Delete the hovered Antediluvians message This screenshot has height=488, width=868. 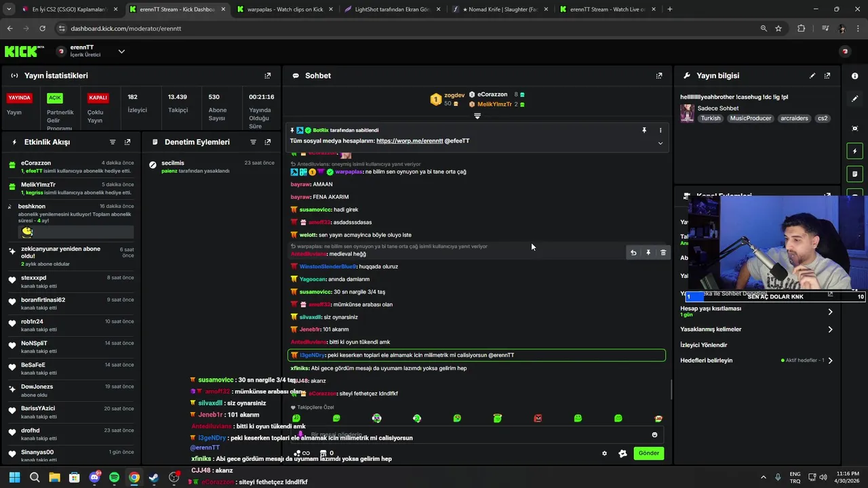[663, 253]
